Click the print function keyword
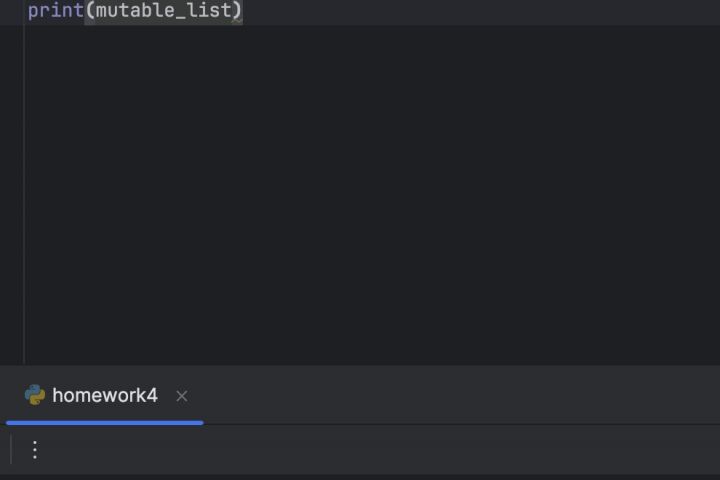The width and height of the screenshot is (720, 480). (55, 11)
